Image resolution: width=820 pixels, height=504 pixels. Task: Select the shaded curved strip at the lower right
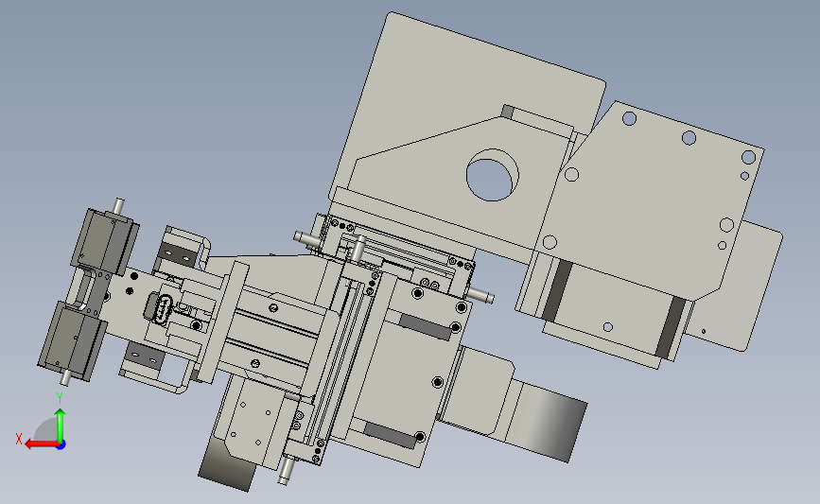(547, 422)
